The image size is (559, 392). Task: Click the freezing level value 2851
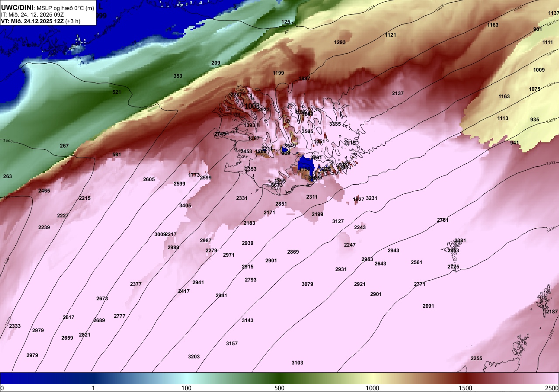click(x=281, y=204)
